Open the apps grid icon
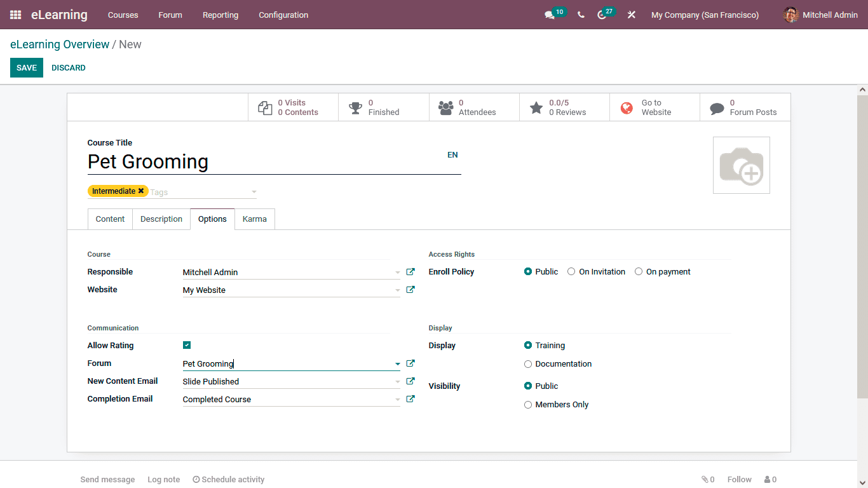Image resolution: width=868 pixels, height=488 pixels. 15,15
